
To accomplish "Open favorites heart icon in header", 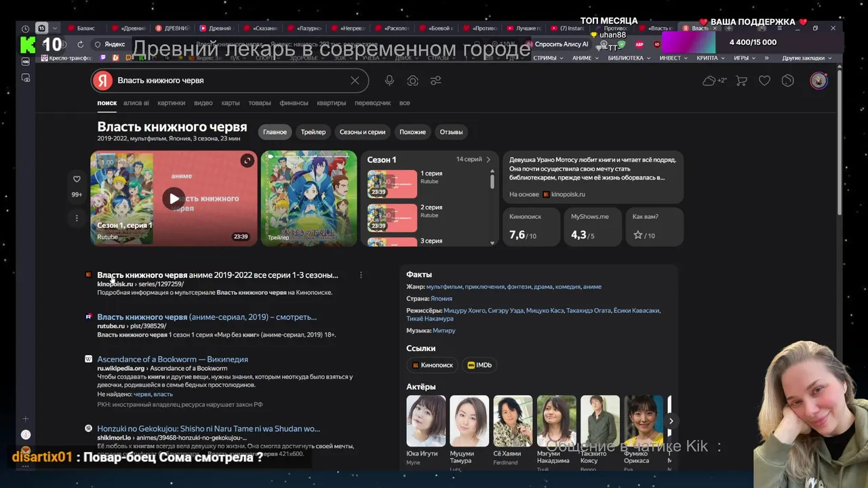I will point(764,81).
